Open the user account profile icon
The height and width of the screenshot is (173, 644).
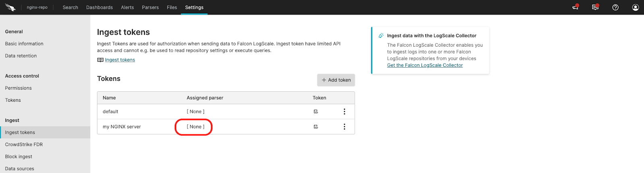coord(636,7)
